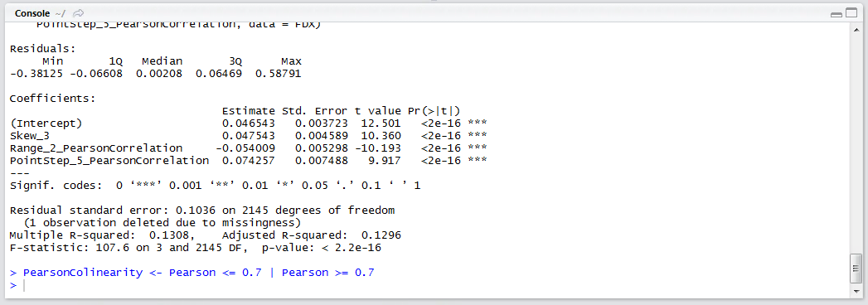Click the t value -10.193
Screen dimensions: 868x305
378,148
